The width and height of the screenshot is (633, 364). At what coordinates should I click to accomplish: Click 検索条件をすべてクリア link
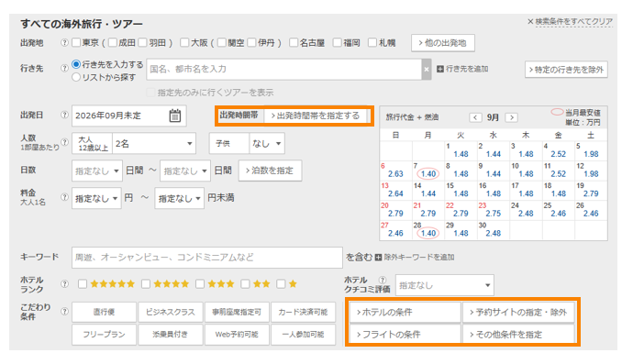pos(573,21)
